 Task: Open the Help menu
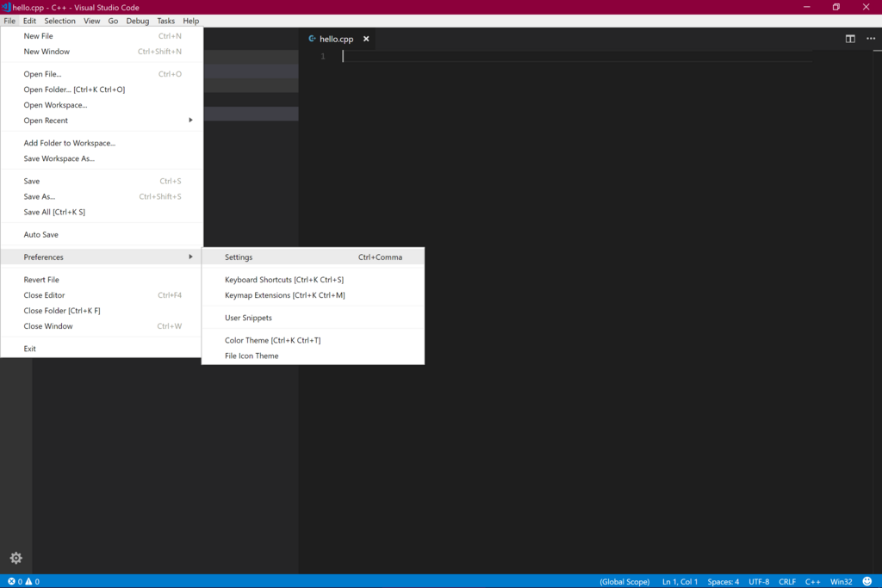(190, 21)
